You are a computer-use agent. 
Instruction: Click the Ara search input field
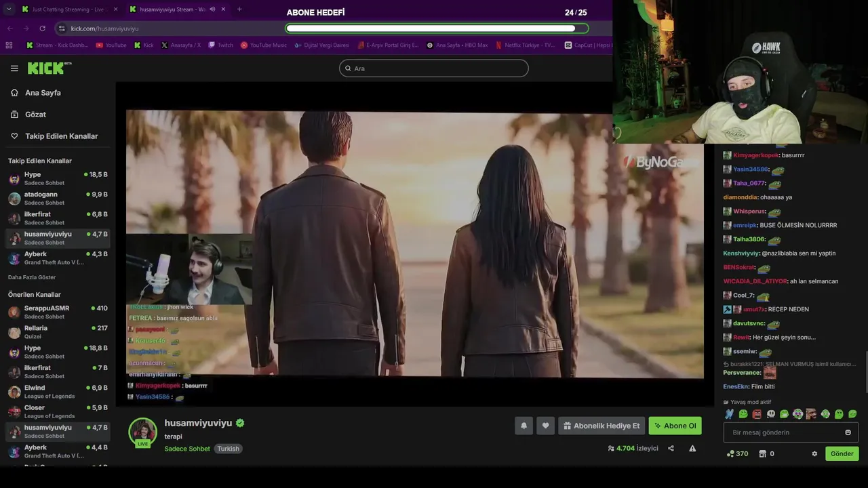434,68
